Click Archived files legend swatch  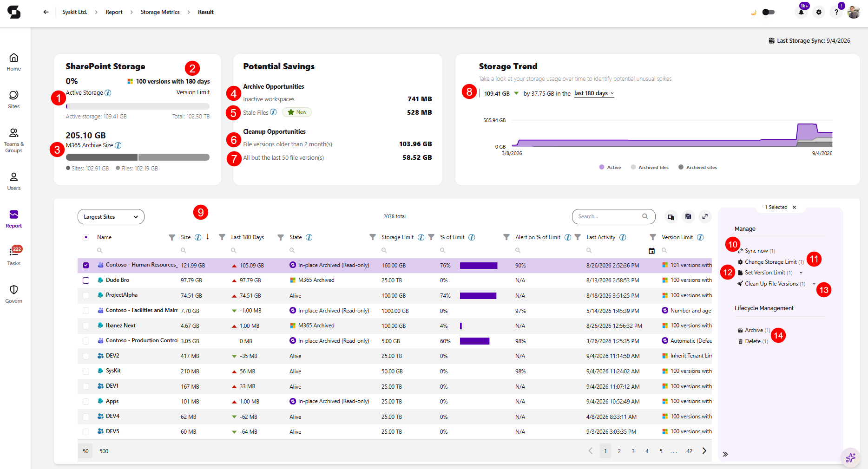[633, 167]
